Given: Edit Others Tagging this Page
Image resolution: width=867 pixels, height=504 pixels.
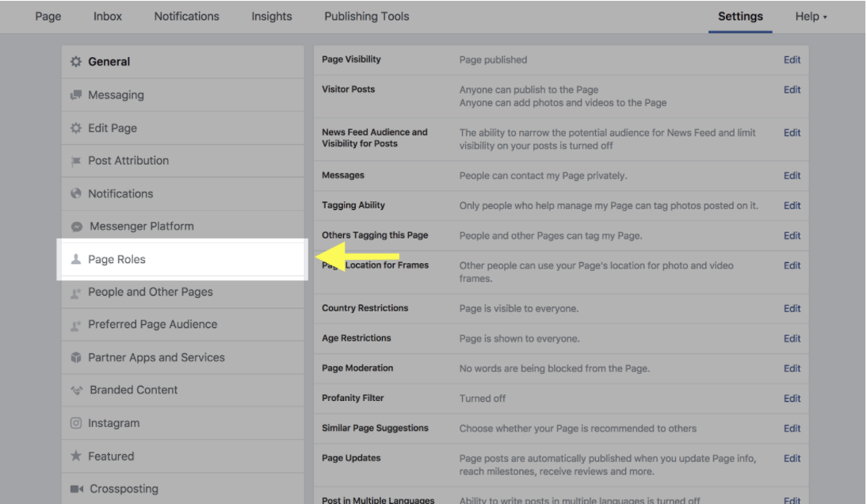Looking at the screenshot, I should [792, 235].
